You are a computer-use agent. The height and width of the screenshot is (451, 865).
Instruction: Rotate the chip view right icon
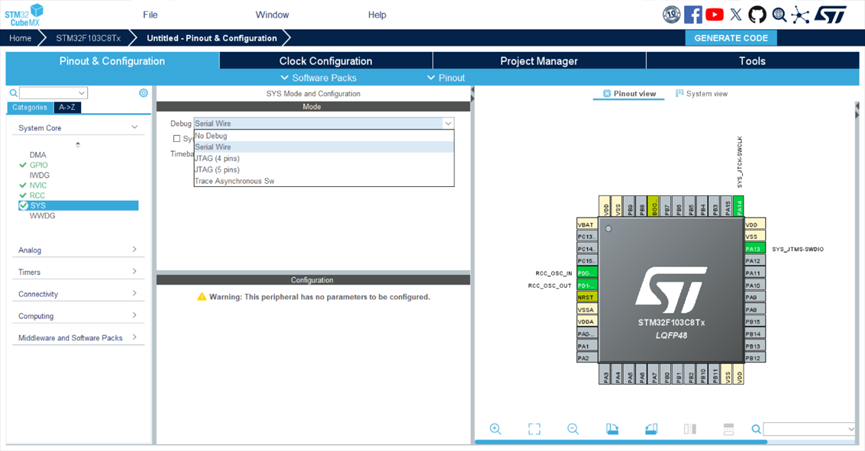point(651,429)
